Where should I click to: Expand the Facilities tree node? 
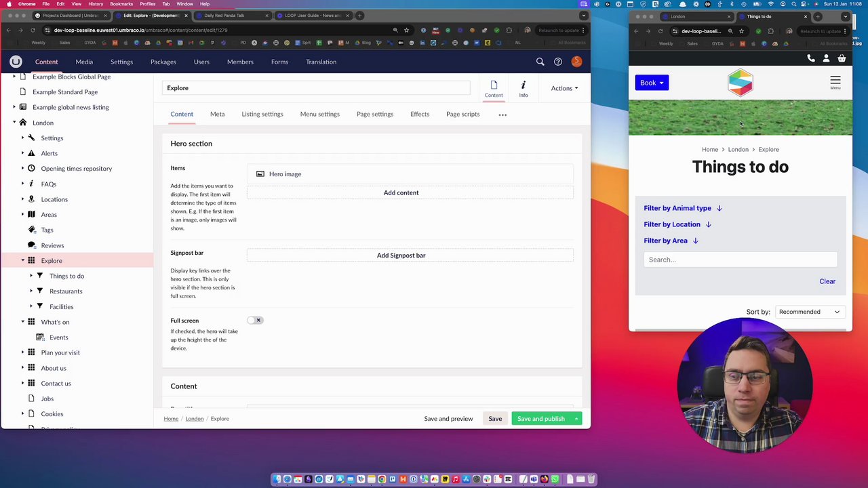pos(31,306)
